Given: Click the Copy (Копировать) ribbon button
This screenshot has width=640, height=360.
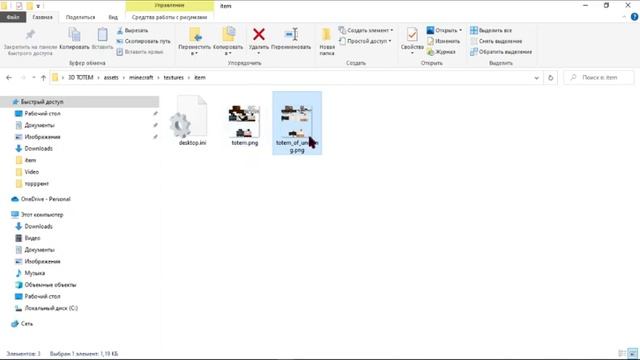Looking at the screenshot, I should 74,39.
